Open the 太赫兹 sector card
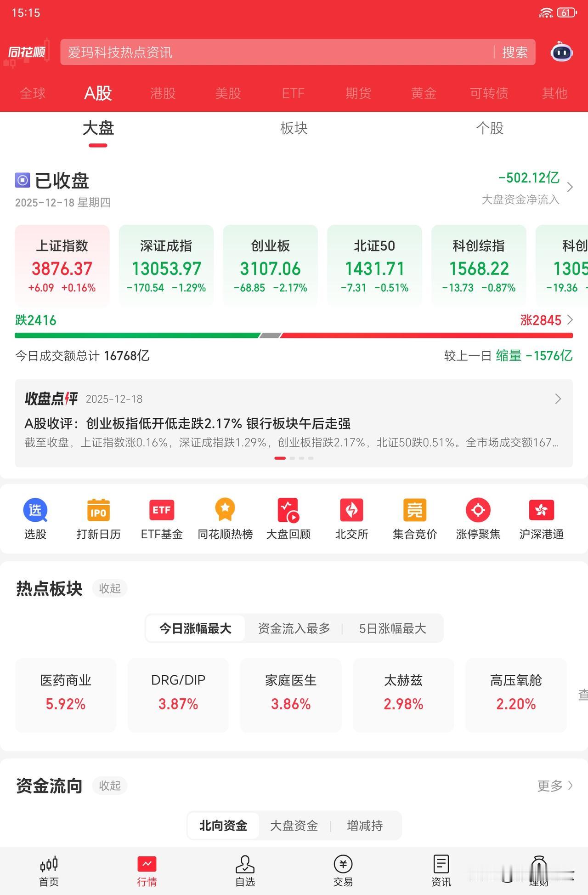The image size is (588, 895). coord(403,695)
